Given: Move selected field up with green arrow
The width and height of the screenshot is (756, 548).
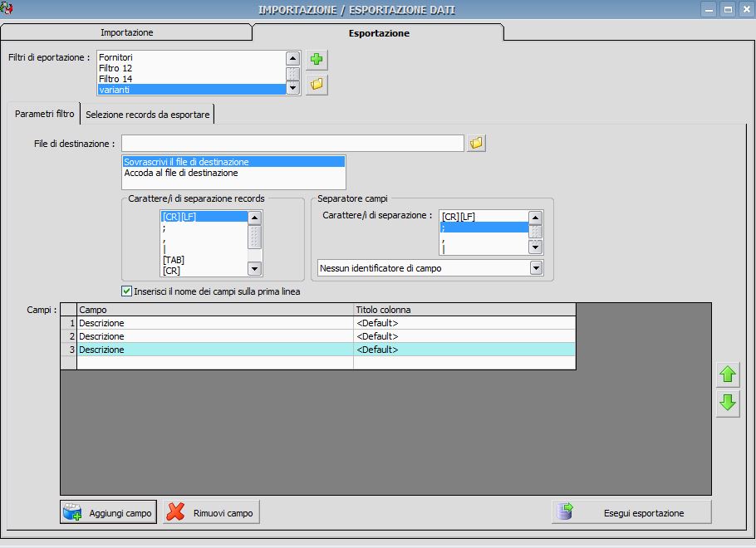Looking at the screenshot, I should coord(728,374).
